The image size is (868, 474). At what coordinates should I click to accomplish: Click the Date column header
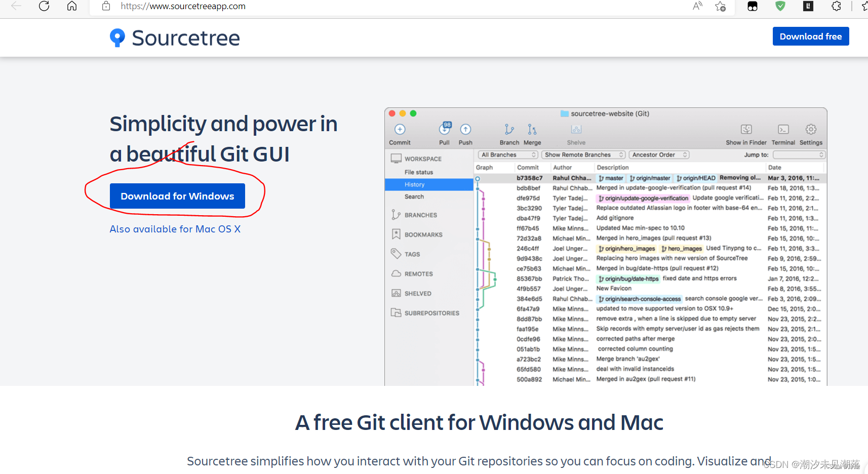click(775, 168)
